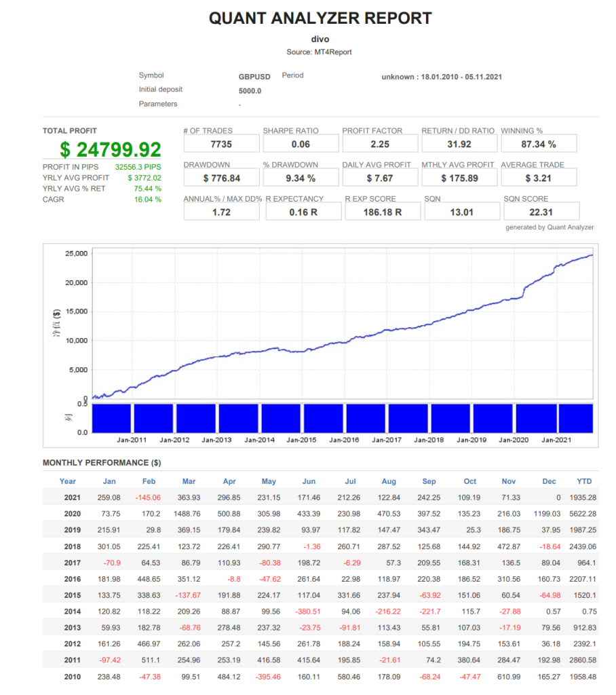Click the 2014 YTD total 0.75
This screenshot has height=695, width=616.
coord(590,612)
